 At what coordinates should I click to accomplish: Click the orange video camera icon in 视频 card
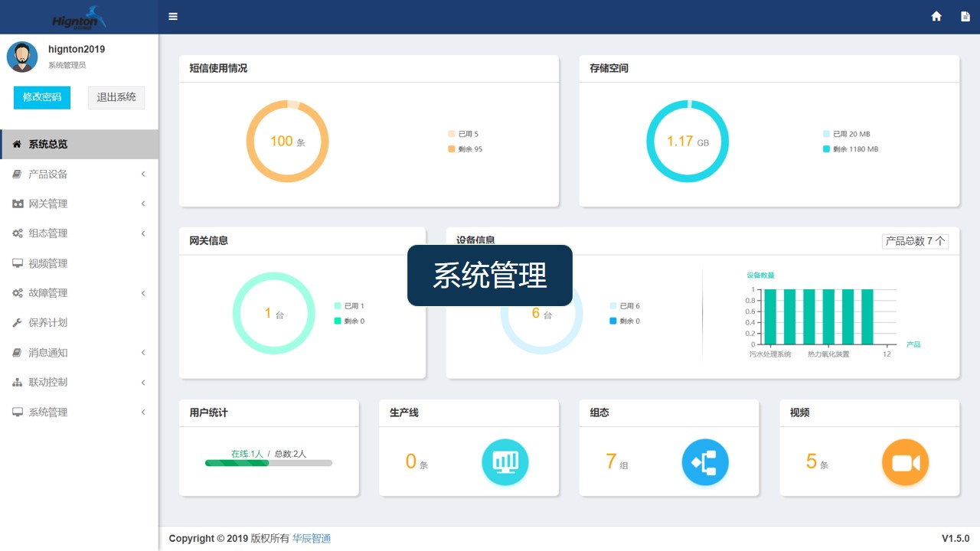pyautogui.click(x=905, y=461)
